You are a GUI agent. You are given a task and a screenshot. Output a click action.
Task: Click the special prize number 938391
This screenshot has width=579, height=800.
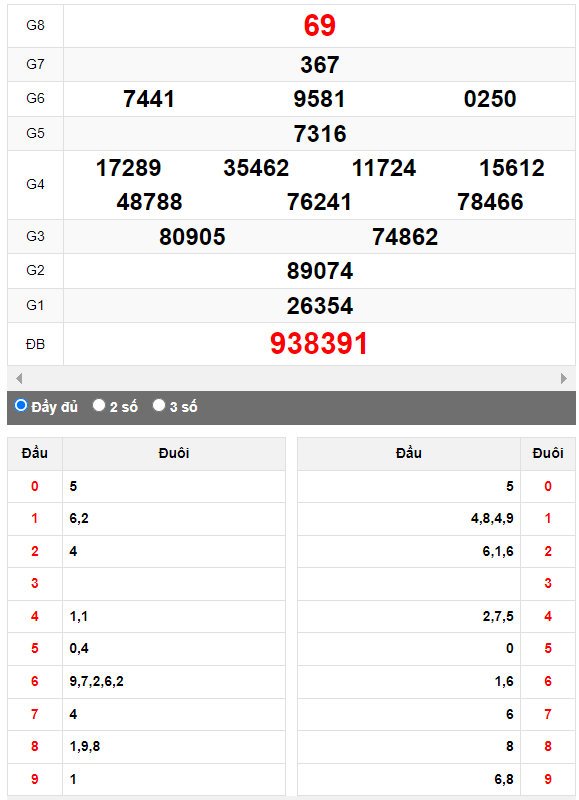pyautogui.click(x=319, y=343)
